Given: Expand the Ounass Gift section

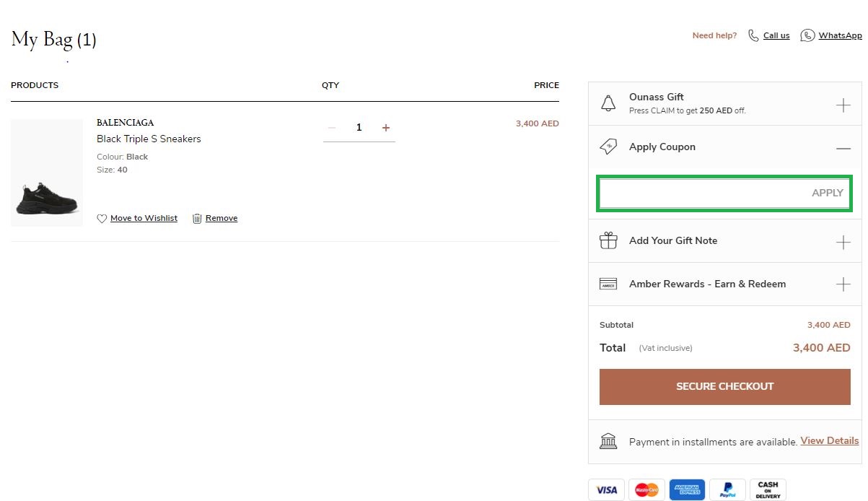Looking at the screenshot, I should [x=843, y=104].
